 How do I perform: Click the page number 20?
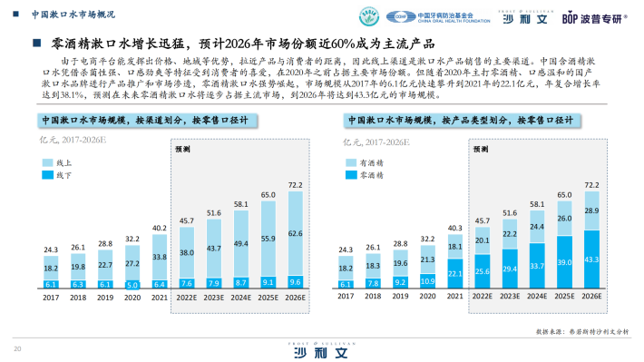[x=17, y=349]
